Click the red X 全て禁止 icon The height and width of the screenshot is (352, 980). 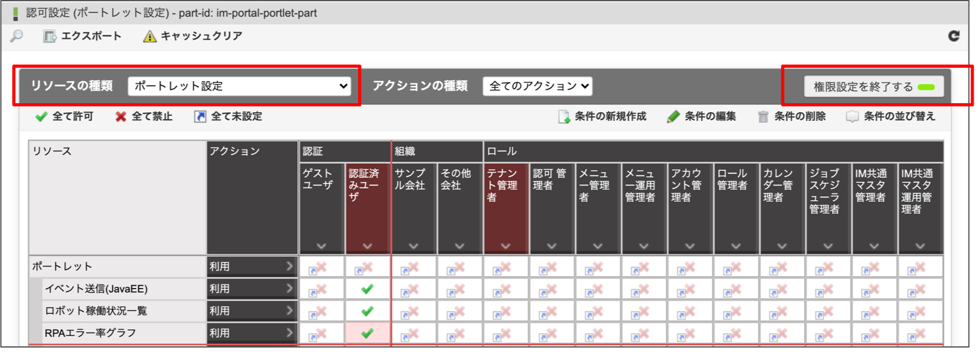tap(121, 116)
